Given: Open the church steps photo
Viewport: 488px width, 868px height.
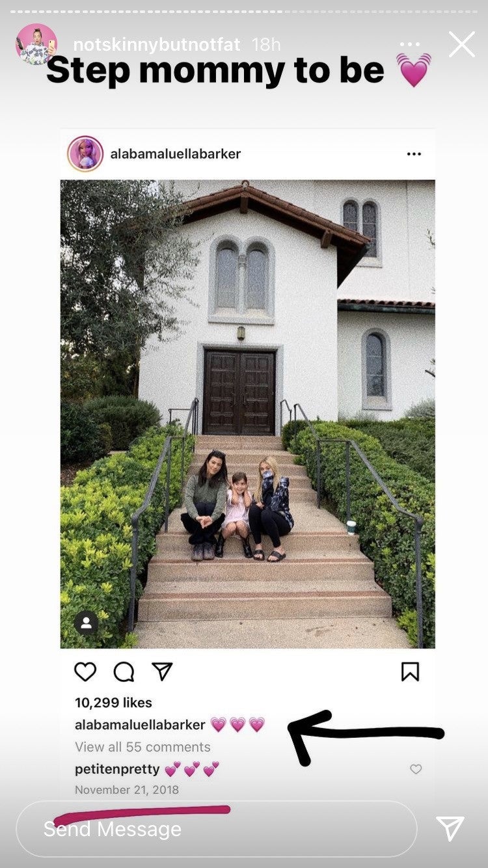Looking at the screenshot, I should [x=247, y=414].
